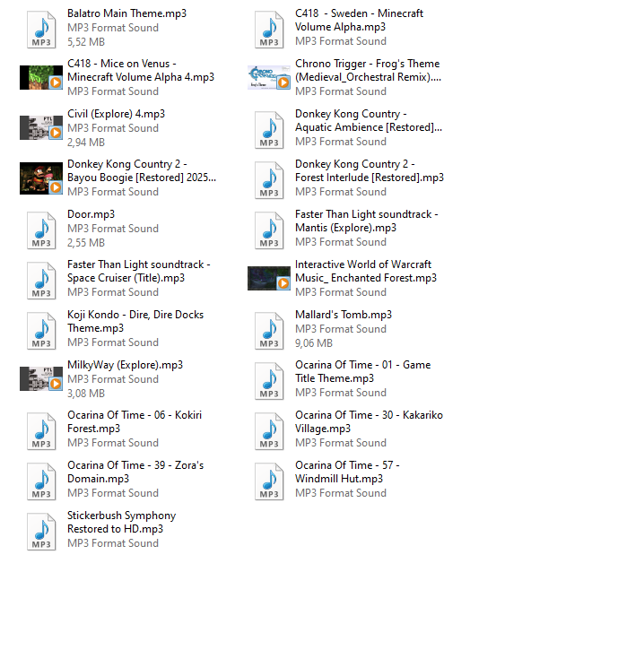This screenshot has height=650, width=644.
Task: Select the Chrono Trigger Frog's Theme thumbnail
Action: coord(269,77)
